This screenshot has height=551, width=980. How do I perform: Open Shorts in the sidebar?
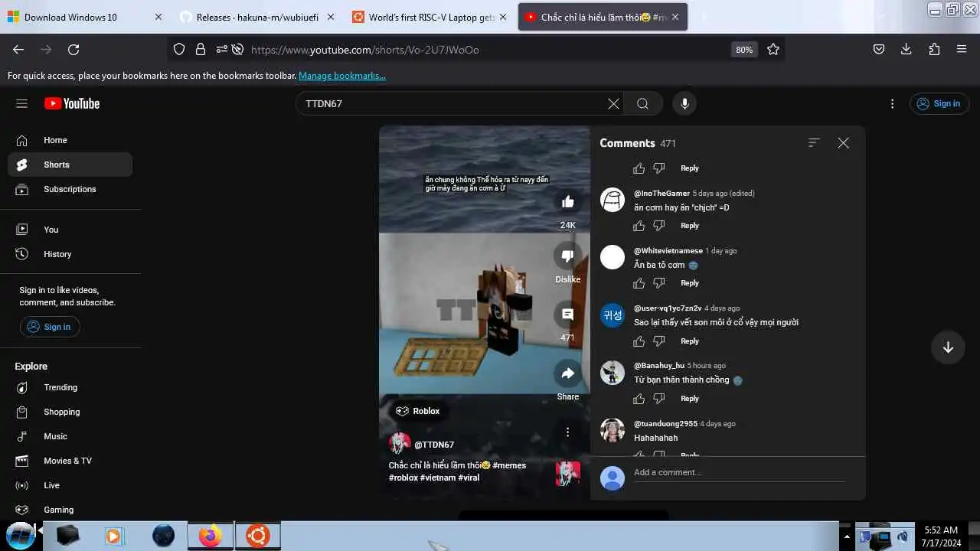[x=70, y=165]
